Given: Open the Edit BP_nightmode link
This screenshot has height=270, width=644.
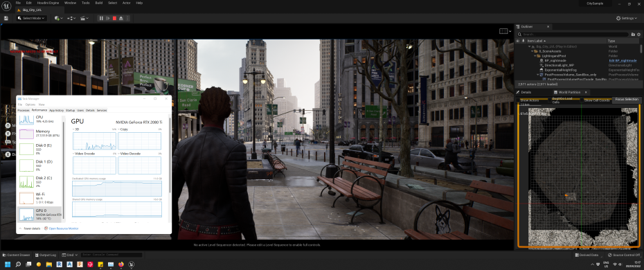Looking at the screenshot, I should pos(623,60).
